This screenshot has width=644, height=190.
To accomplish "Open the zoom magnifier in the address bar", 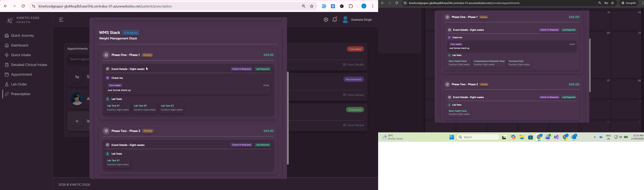I will pyautogui.click(x=303, y=6).
